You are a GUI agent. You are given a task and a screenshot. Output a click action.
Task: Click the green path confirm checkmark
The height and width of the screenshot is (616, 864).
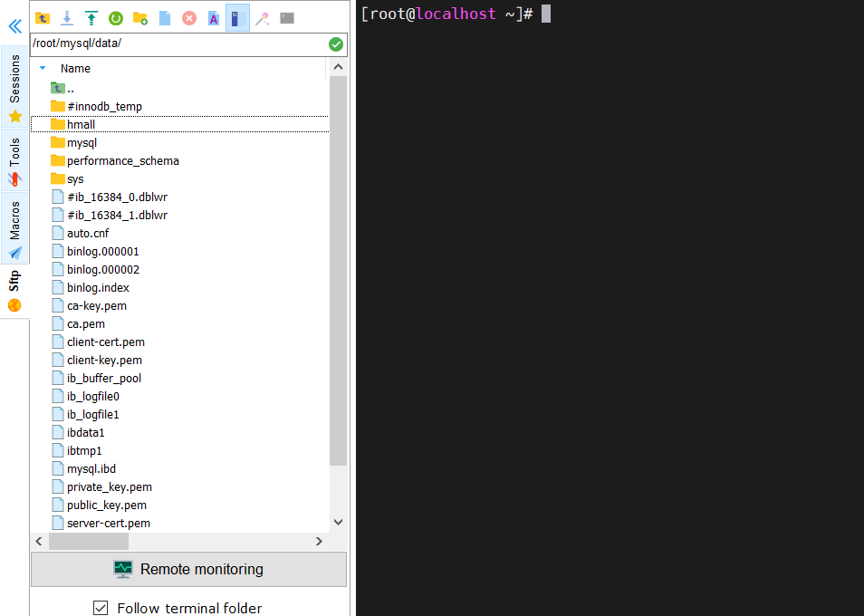[336, 44]
